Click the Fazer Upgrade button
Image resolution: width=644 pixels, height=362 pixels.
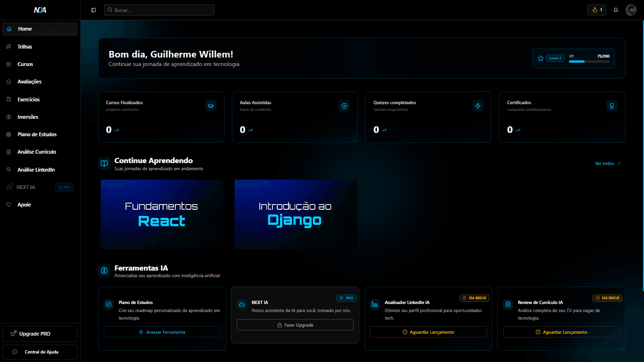(295, 325)
